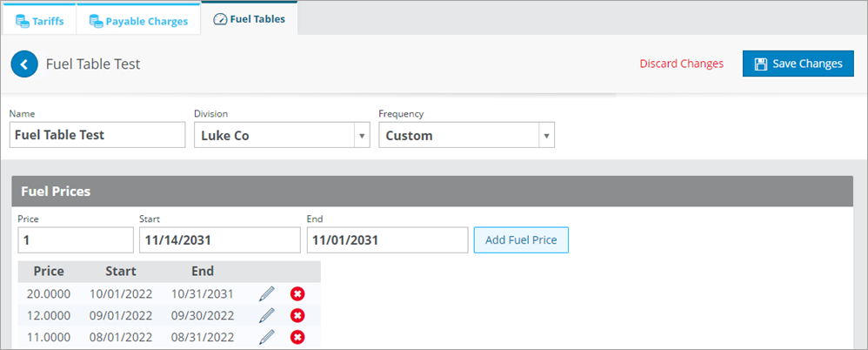
Task: Edit the 12.0000 price row pencil
Action: (x=267, y=316)
